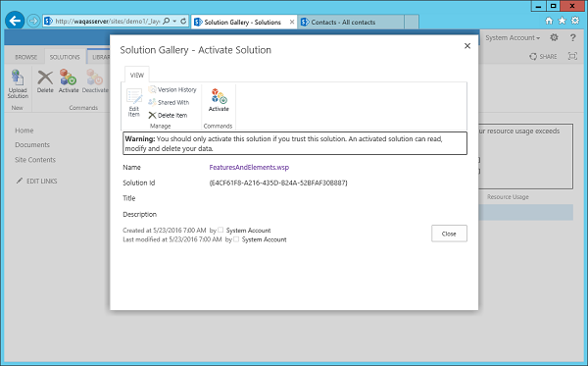Expand the System Account dropdown
The width and height of the screenshot is (588, 366).
point(513,37)
